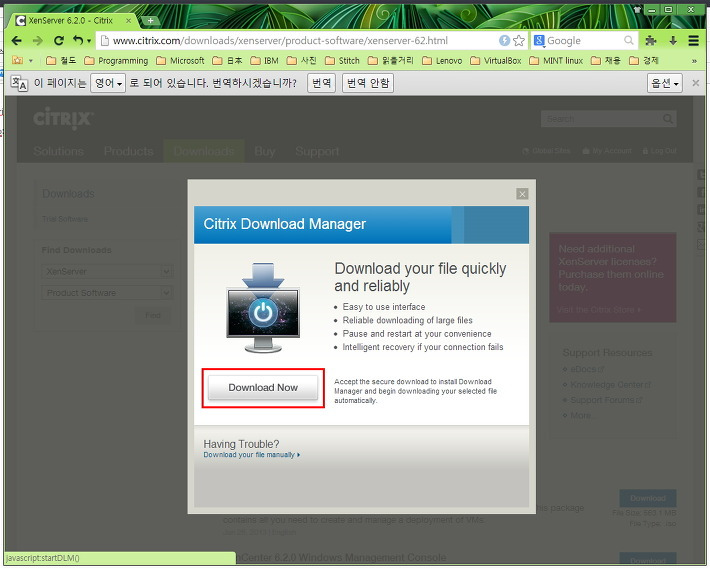
Task: Click the undo closed tab arrow icon
Action: [x=78, y=40]
